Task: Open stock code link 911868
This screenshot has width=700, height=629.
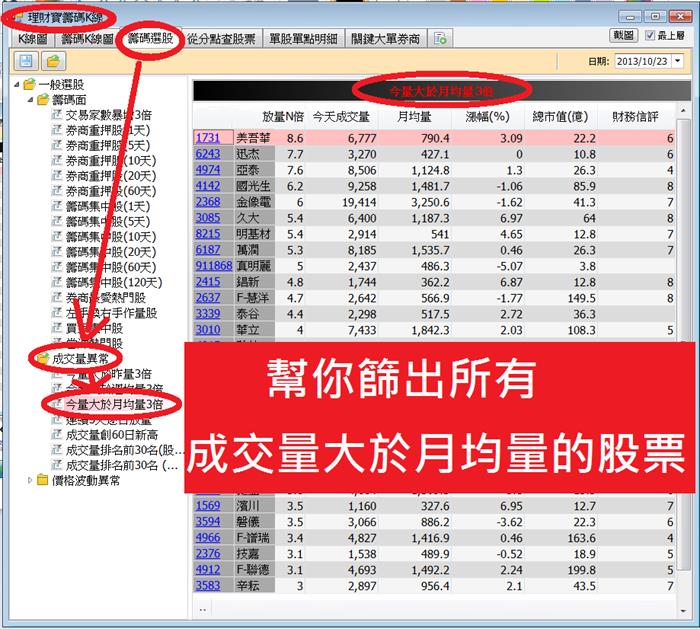Action: 213,266
